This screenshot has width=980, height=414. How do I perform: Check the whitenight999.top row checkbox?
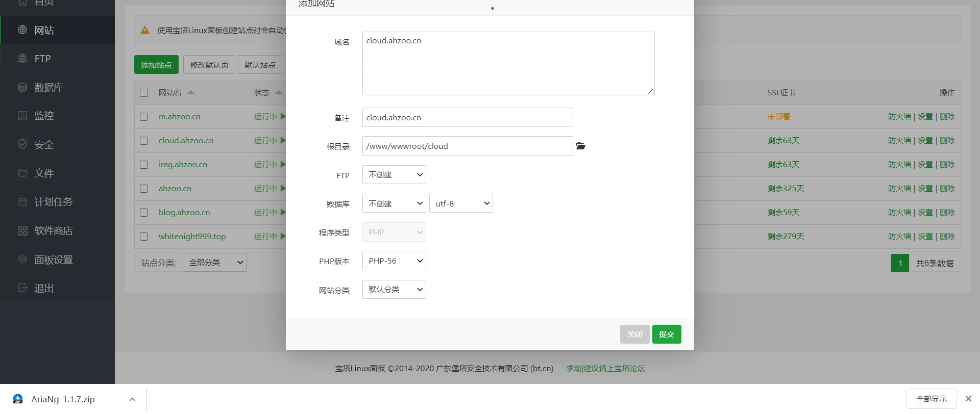144,237
